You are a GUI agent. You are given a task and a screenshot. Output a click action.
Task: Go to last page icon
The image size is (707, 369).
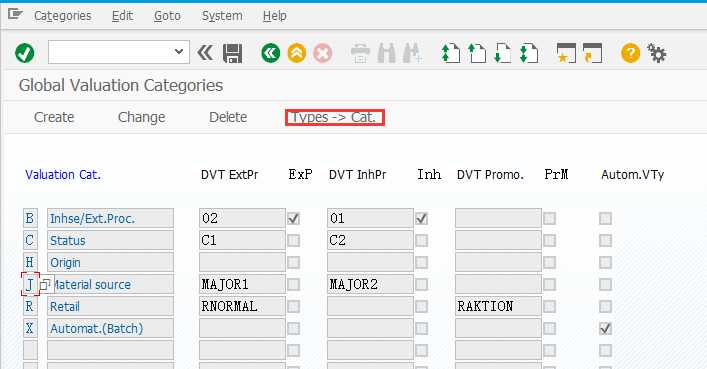529,53
